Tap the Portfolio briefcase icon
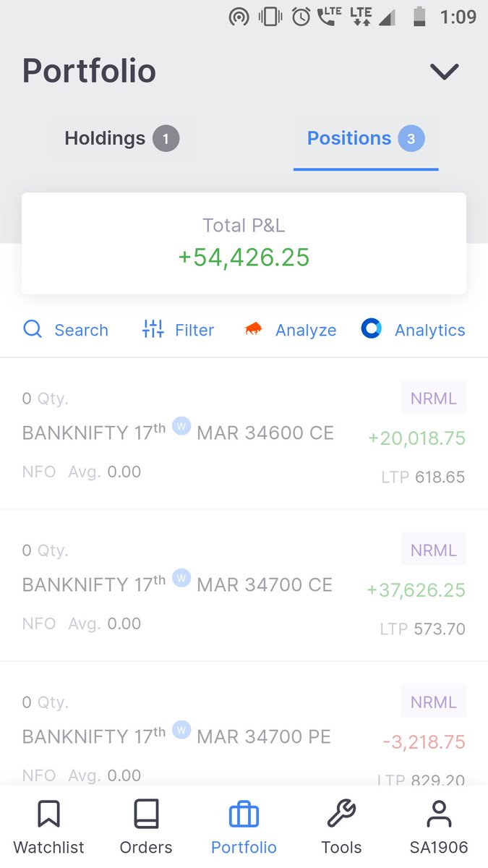 (x=244, y=815)
